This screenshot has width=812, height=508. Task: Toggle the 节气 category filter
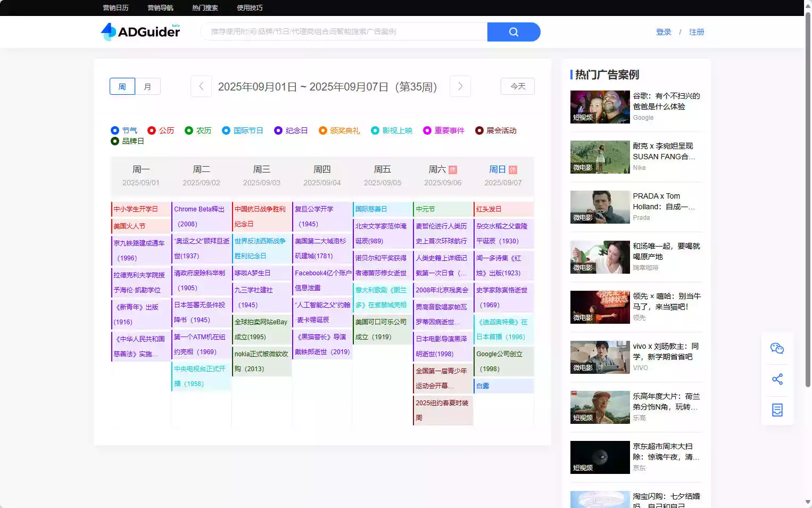pyautogui.click(x=124, y=130)
